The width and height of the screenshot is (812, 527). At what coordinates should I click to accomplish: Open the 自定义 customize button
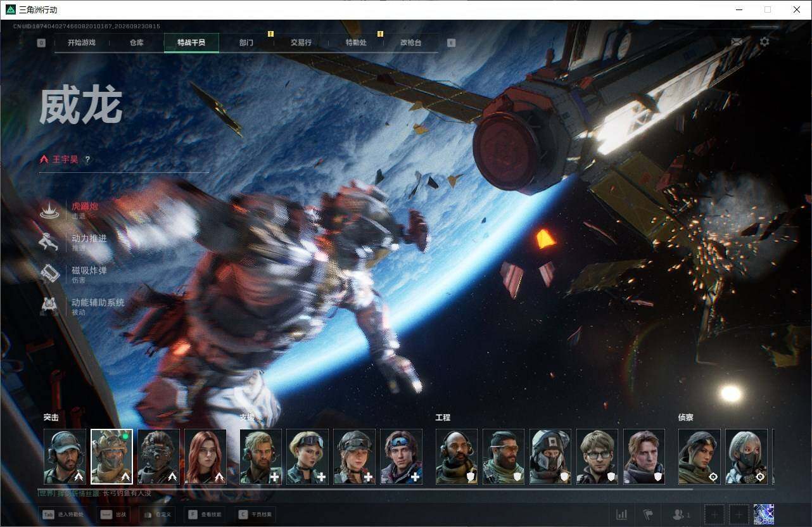click(157, 514)
